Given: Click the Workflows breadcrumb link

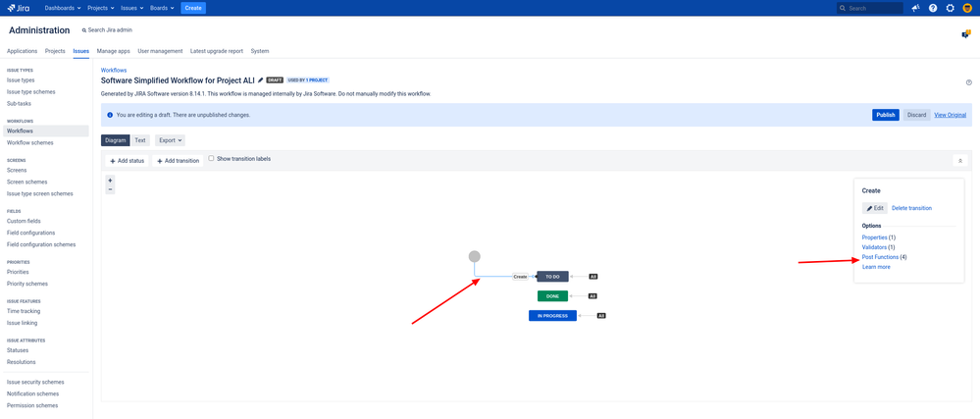Looking at the screenshot, I should point(114,70).
